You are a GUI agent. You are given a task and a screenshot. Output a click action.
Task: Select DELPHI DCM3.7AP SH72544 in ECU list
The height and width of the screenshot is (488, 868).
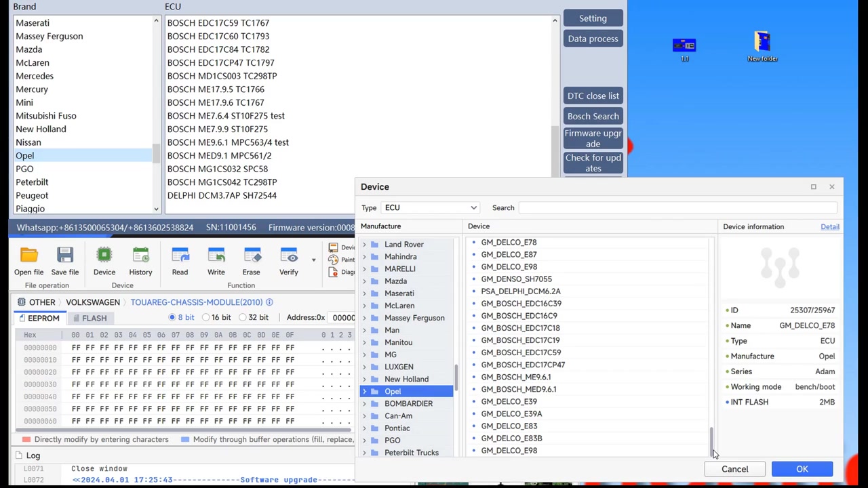point(222,195)
